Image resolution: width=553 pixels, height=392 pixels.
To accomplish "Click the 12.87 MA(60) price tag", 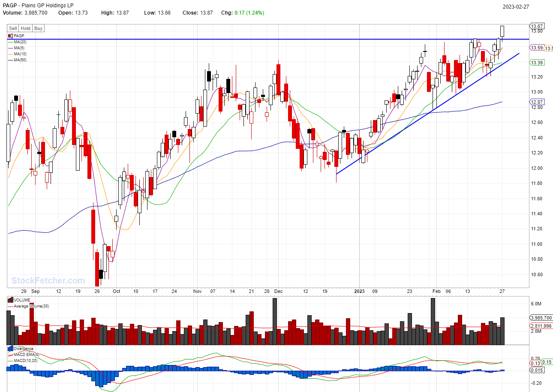I will coord(537,102).
